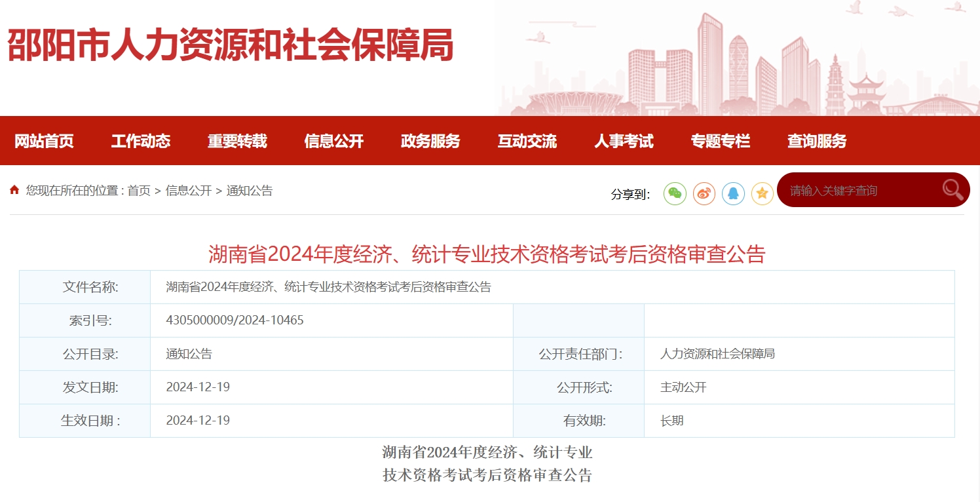The width and height of the screenshot is (980, 502).
Task: Open the 信息公开 navigation item
Action: point(334,141)
